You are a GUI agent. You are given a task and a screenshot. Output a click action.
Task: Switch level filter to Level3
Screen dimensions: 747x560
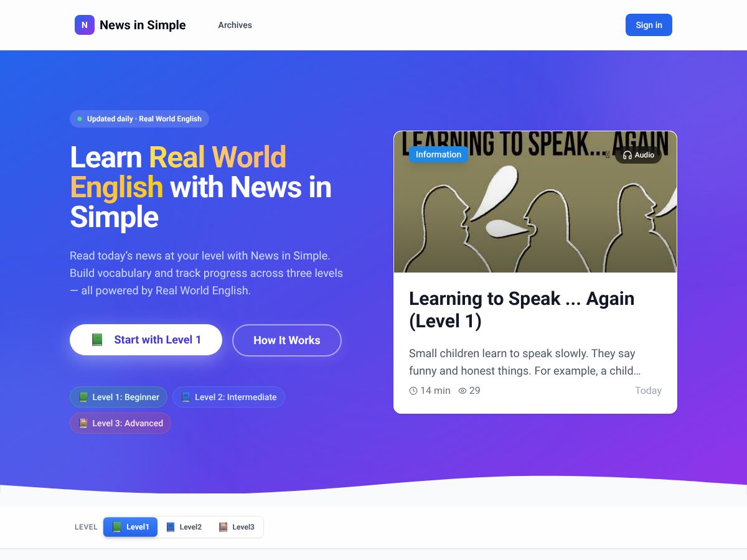tap(237, 527)
